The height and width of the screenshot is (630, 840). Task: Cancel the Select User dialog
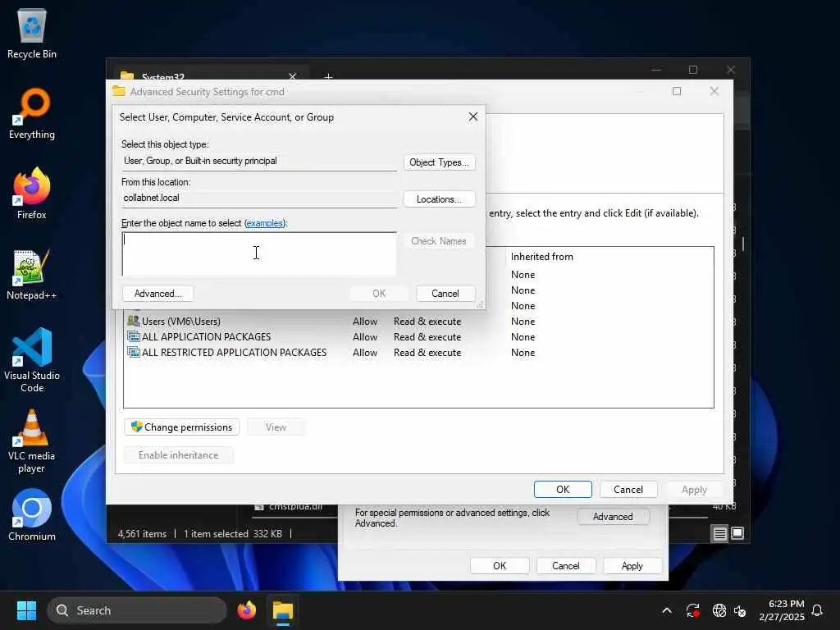(x=445, y=294)
